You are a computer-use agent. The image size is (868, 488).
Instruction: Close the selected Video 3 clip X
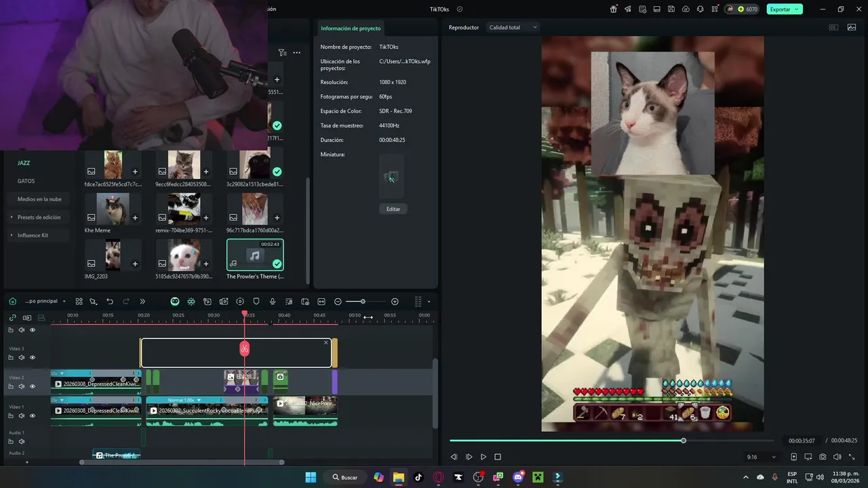(x=325, y=342)
